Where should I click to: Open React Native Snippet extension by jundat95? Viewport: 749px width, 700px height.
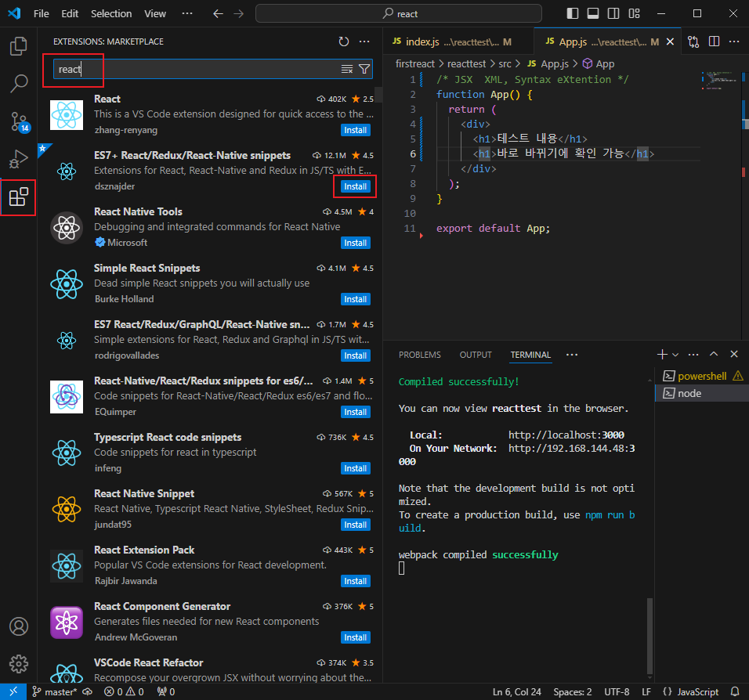click(212, 508)
